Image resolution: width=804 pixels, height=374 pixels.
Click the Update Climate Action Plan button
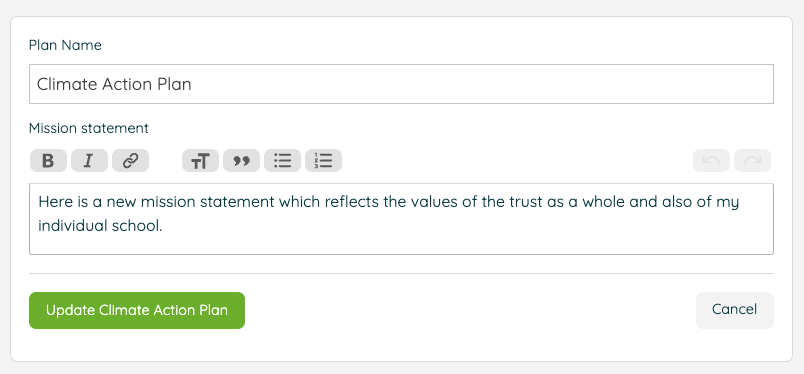pos(137,310)
